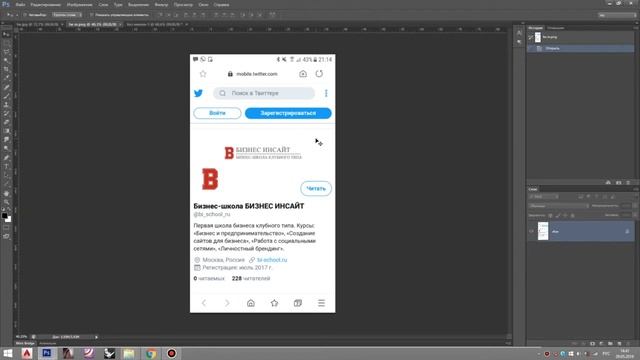The height and width of the screenshot is (360, 640).
Task: Toggle Quick Mask mode button
Action: tap(6, 228)
